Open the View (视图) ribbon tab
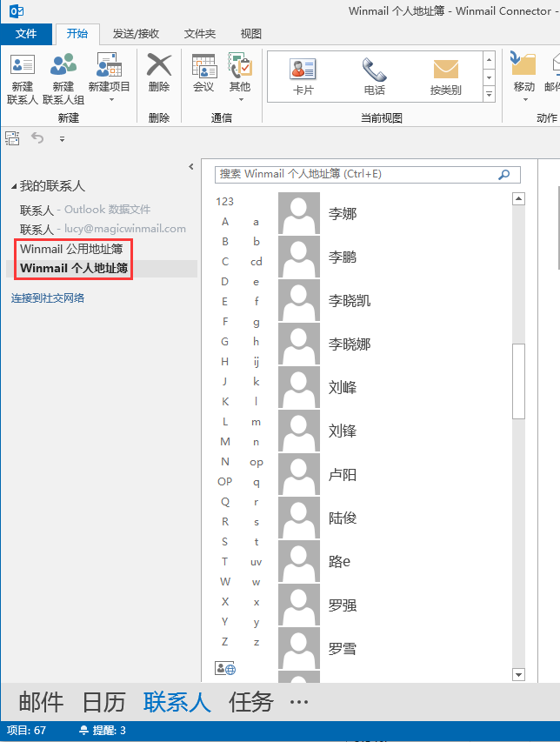Image resolution: width=560 pixels, height=742 pixels. [x=250, y=34]
